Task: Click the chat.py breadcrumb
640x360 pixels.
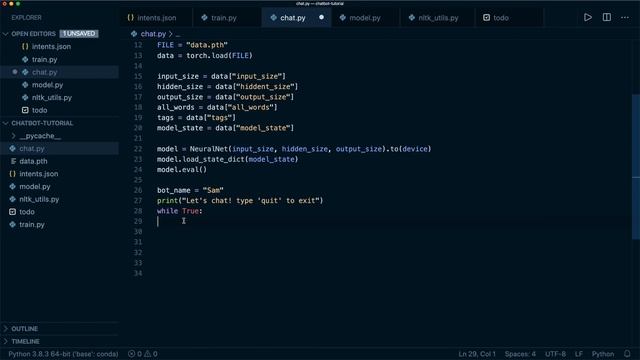Action: coord(153,34)
